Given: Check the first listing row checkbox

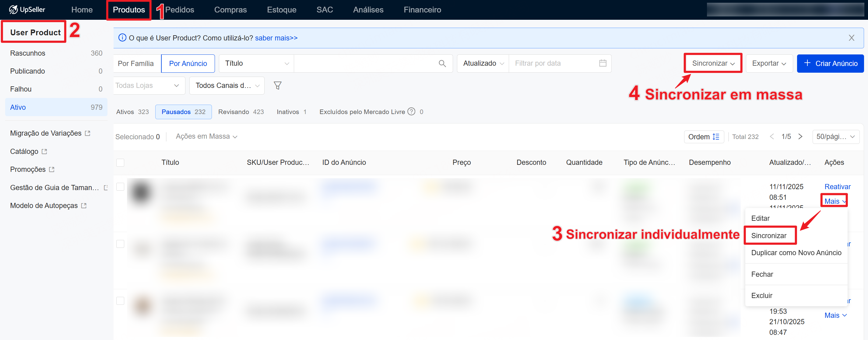Looking at the screenshot, I should pyautogui.click(x=120, y=187).
